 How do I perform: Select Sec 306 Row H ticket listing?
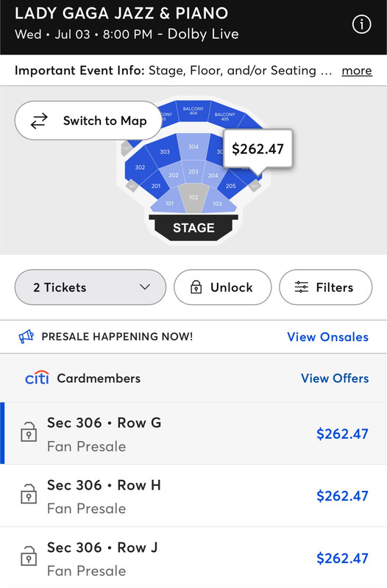point(193,495)
